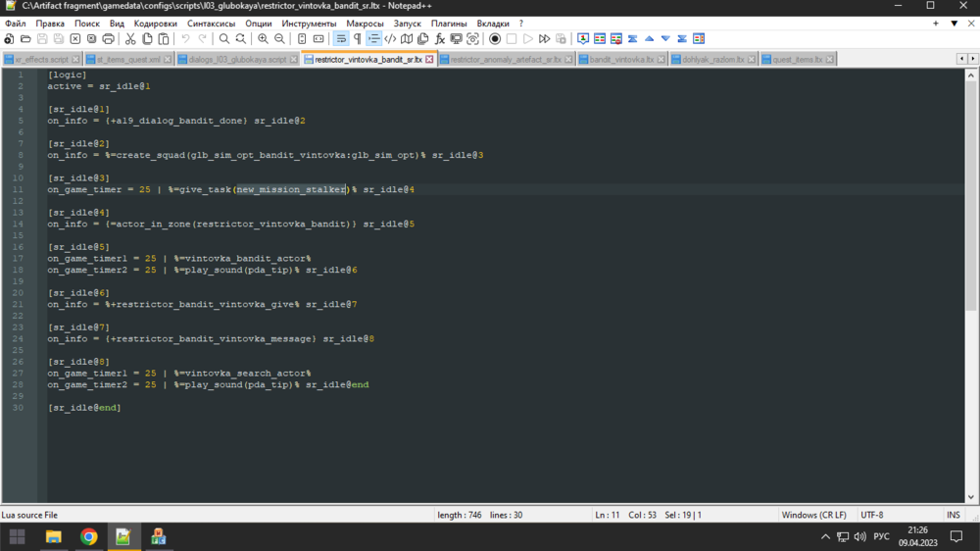
Task: Open File Explorer from taskbar
Action: (54, 536)
